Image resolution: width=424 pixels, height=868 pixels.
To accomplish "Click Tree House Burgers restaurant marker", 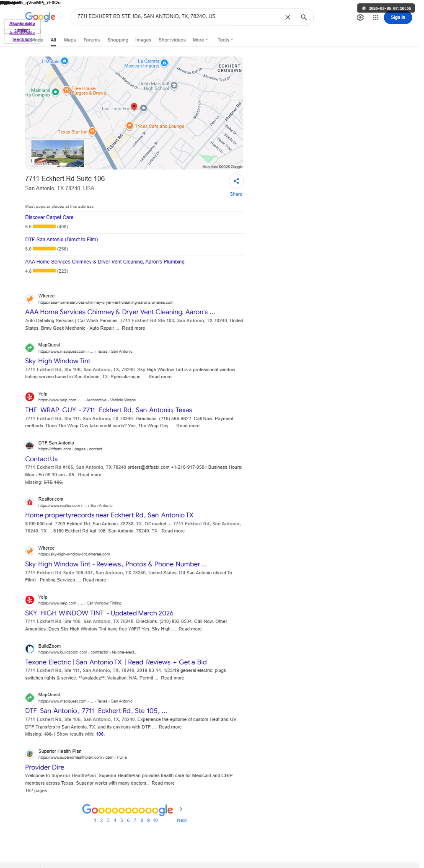I will coord(66,90).
